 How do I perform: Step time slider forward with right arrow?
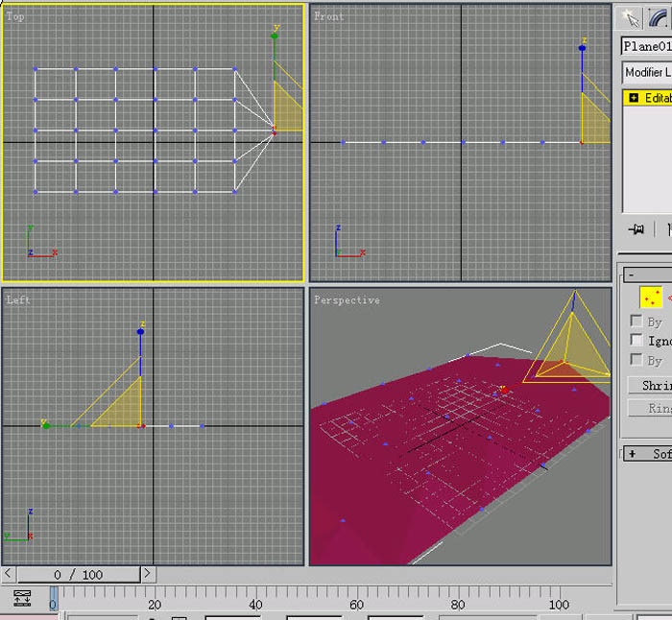click(147, 573)
